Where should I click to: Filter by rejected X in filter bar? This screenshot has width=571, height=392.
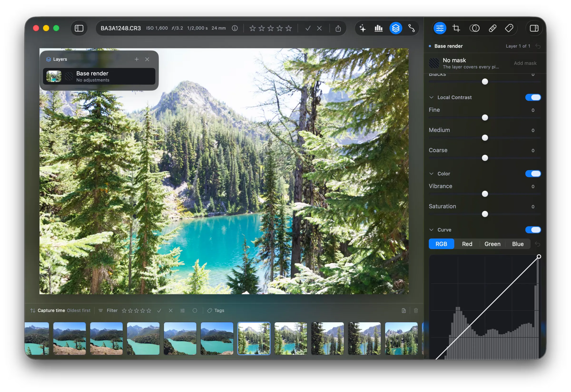pyautogui.click(x=171, y=311)
